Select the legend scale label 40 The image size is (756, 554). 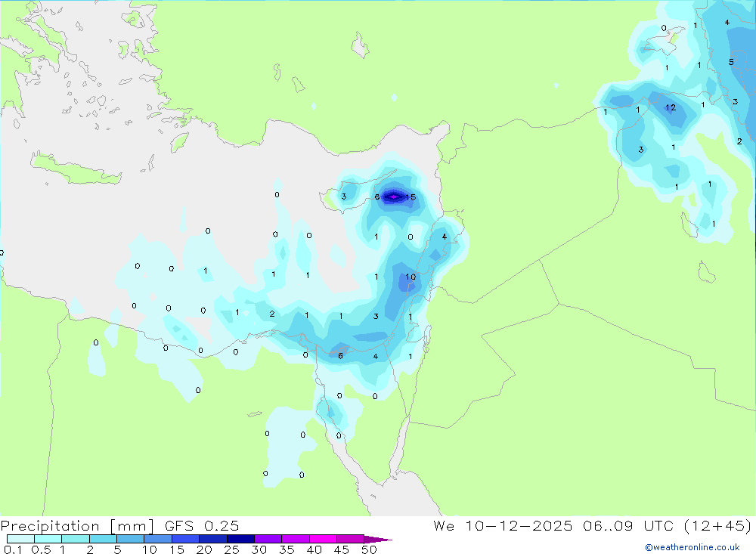coord(314,549)
